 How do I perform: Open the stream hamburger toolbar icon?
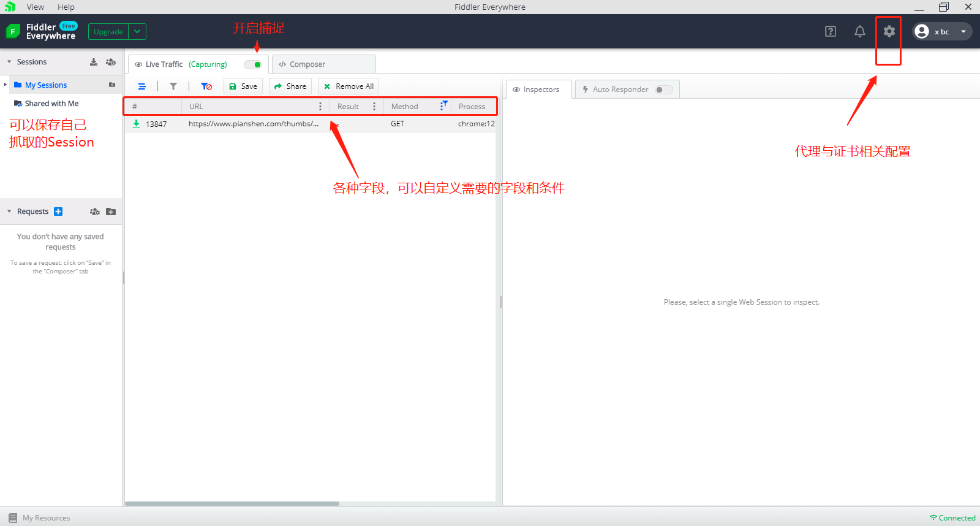coord(142,86)
